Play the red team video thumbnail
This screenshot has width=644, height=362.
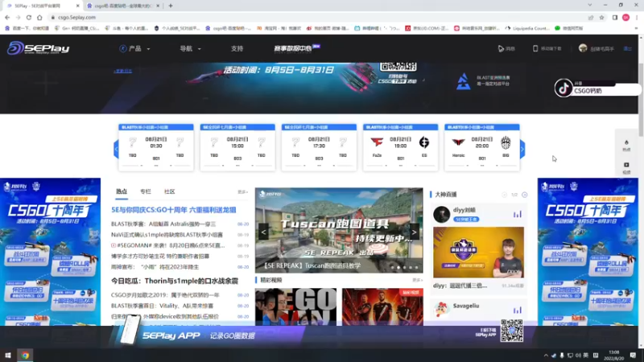tap(382, 306)
